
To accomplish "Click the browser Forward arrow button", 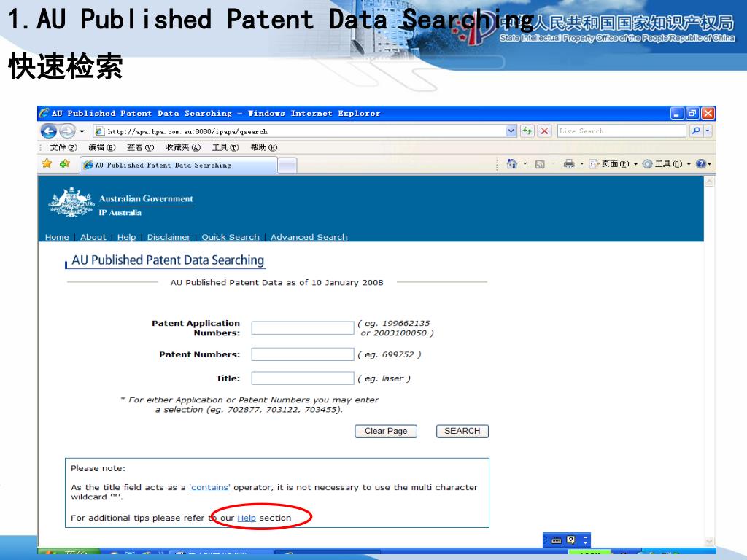I will [x=67, y=131].
